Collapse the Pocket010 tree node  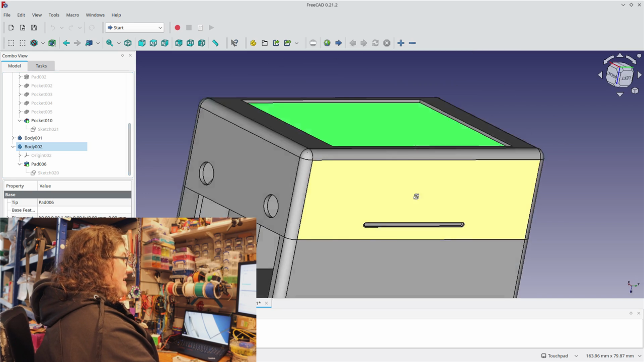(20, 121)
